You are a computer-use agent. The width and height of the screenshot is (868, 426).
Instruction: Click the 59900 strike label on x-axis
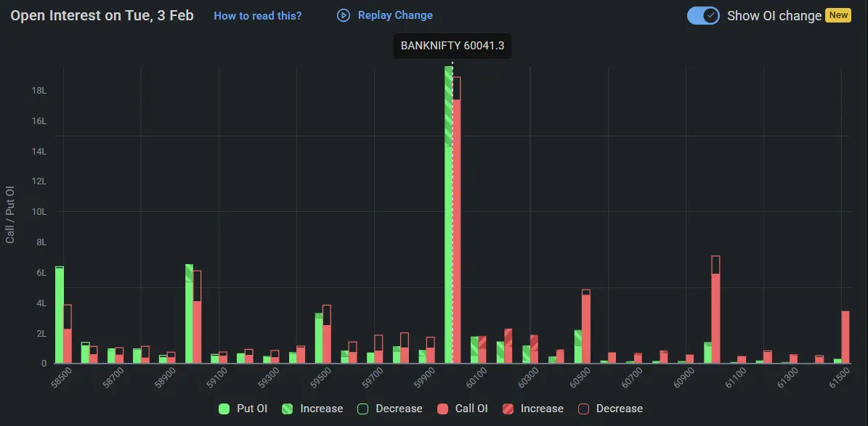(424, 378)
